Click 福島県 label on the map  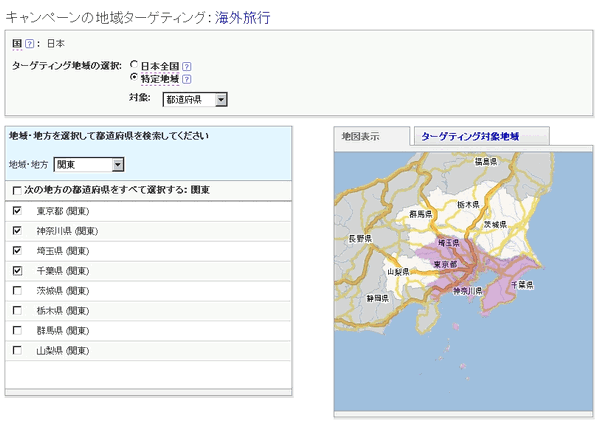[486, 162]
